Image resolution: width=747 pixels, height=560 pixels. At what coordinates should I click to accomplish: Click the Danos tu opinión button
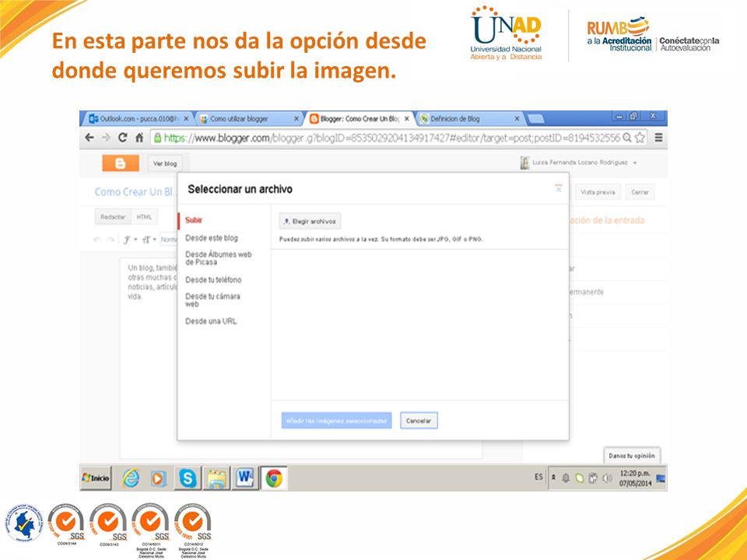point(632,456)
